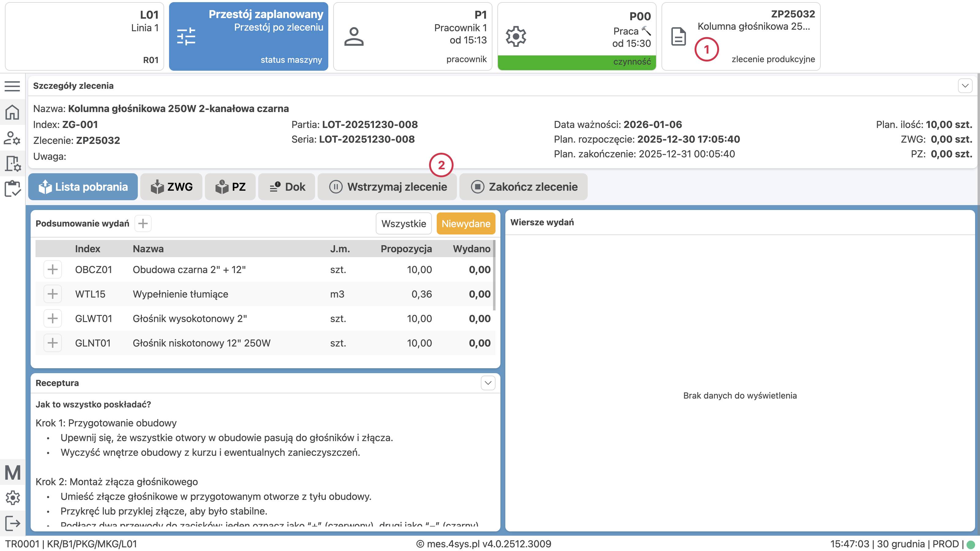Open the Przestój zaplanowany machine status tile
Image resolution: width=980 pixels, height=551 pixels.
(248, 36)
